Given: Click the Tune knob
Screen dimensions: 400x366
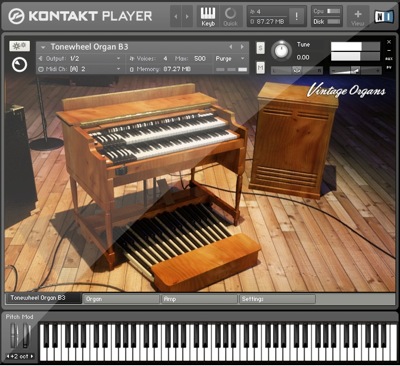Looking at the screenshot, I should coord(281,51).
